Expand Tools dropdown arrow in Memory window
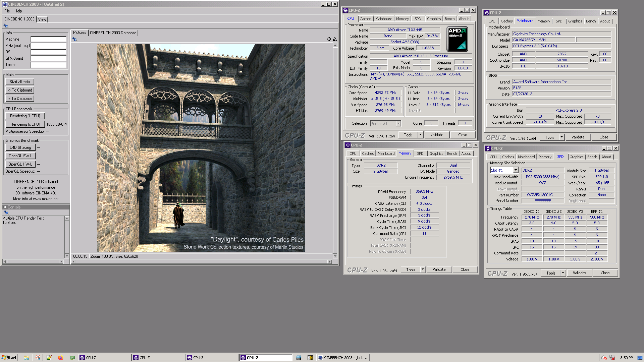The image size is (644, 362). coord(423,269)
